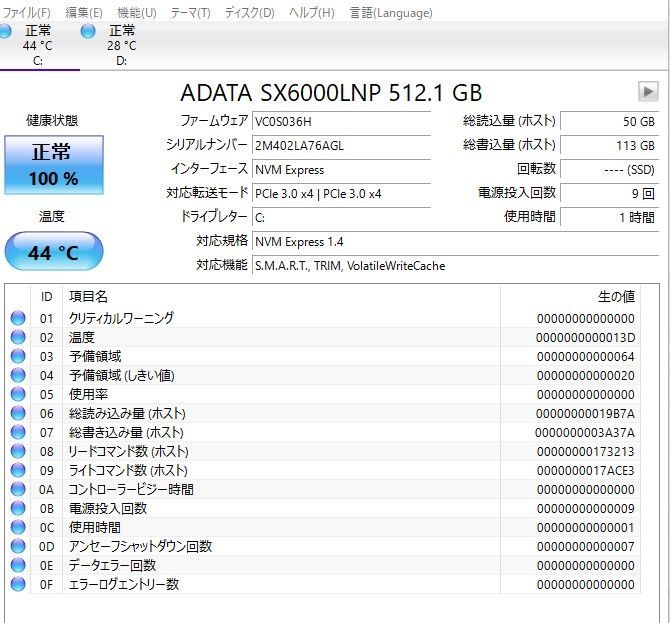Select raw value 000000003A37A

(585, 432)
